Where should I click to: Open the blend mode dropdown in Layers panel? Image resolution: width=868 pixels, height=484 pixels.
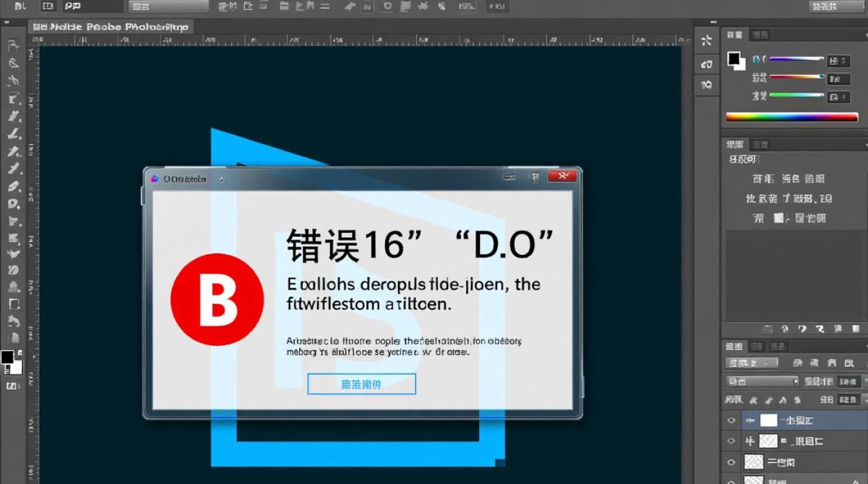(762, 381)
